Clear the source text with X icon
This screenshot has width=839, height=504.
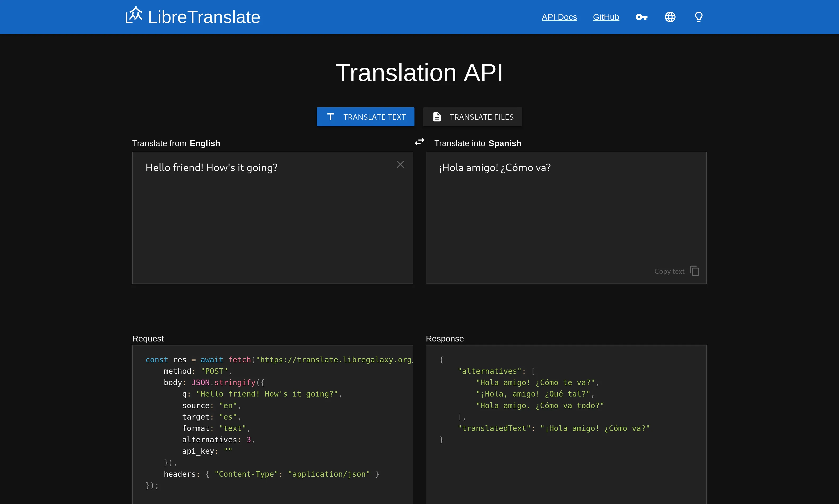[400, 164]
